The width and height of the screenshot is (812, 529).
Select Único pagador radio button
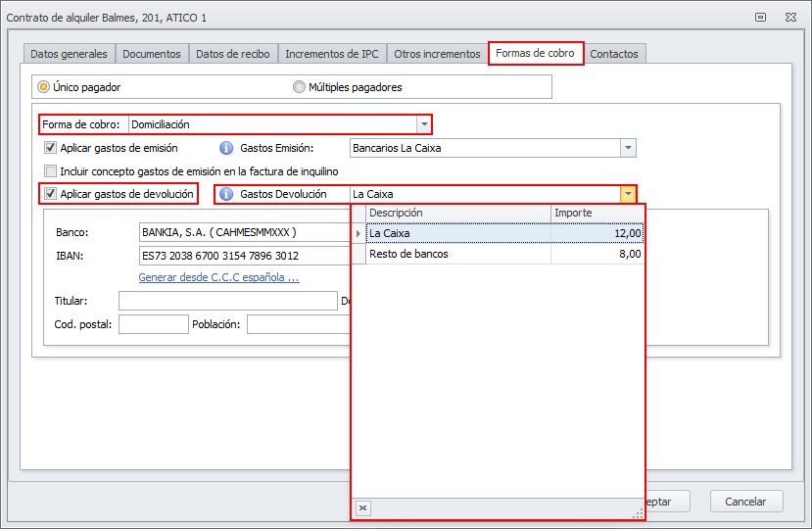click(x=43, y=87)
